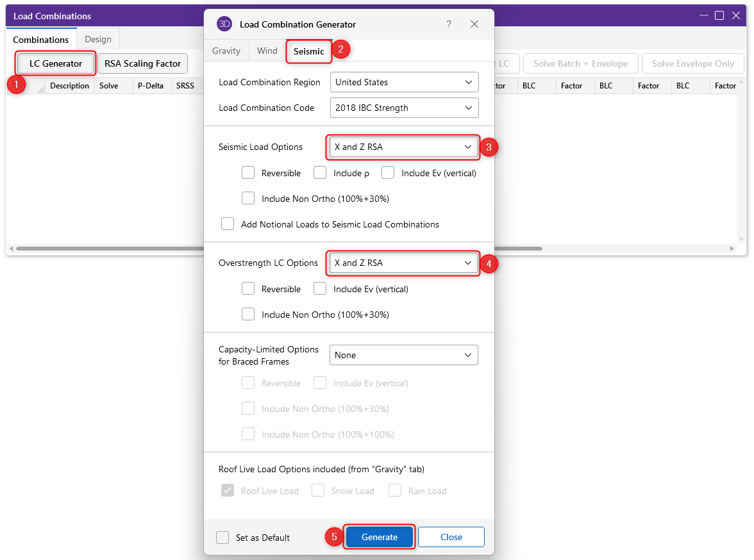The width and height of the screenshot is (754, 560).
Task: Enable Reversible under Overstrength LC Options
Action: pos(248,288)
